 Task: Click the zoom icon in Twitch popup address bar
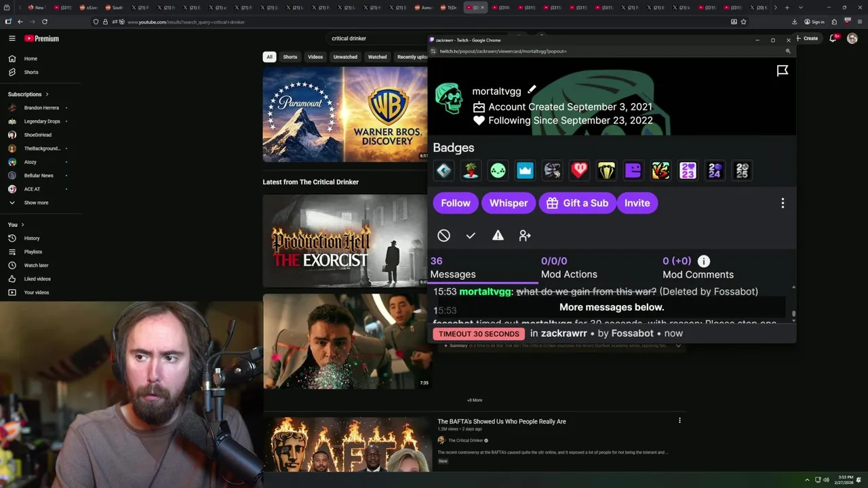[x=788, y=52]
